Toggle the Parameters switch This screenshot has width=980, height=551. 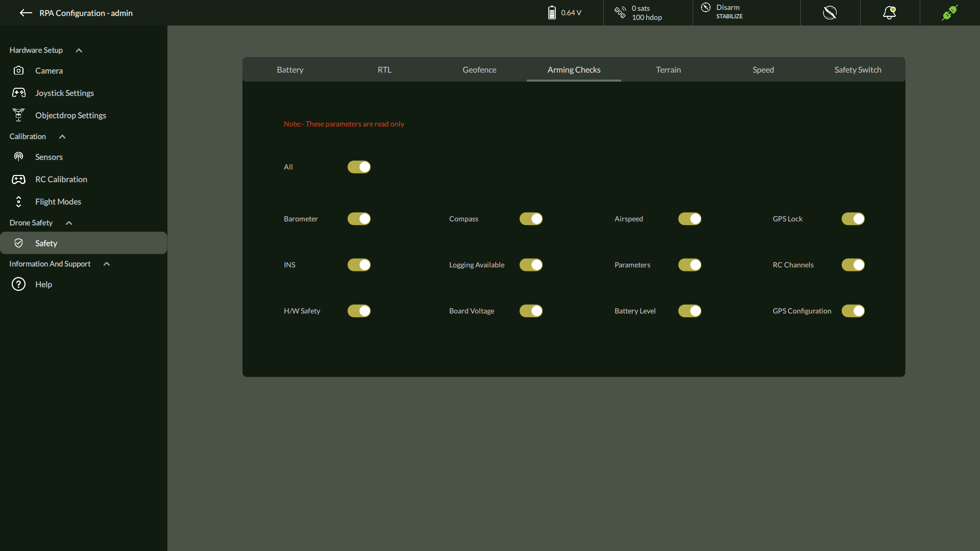[690, 265]
